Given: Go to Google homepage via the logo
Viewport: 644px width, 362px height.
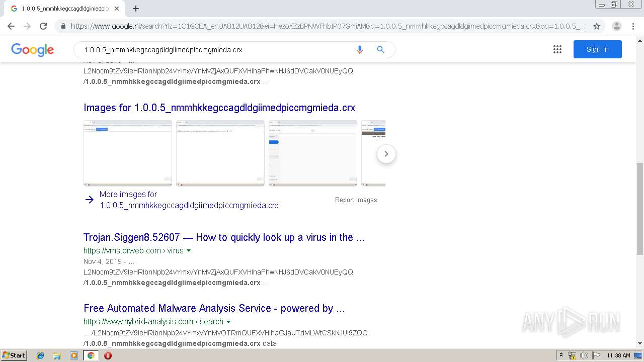Looking at the screenshot, I should [32, 49].
